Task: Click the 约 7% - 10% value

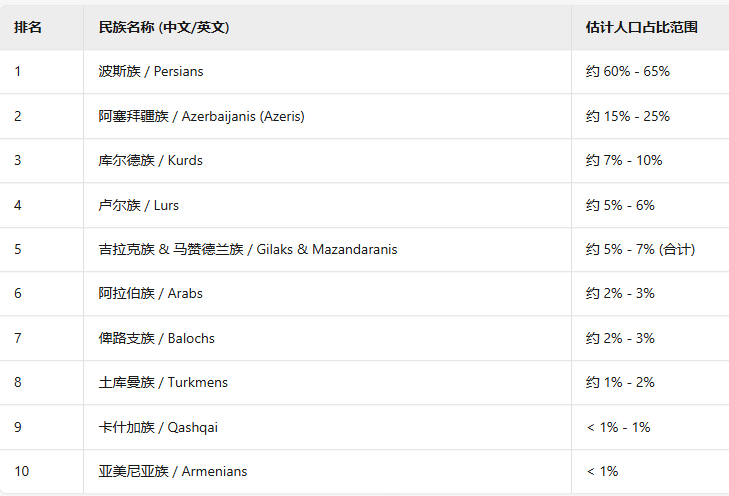Action: (624, 161)
